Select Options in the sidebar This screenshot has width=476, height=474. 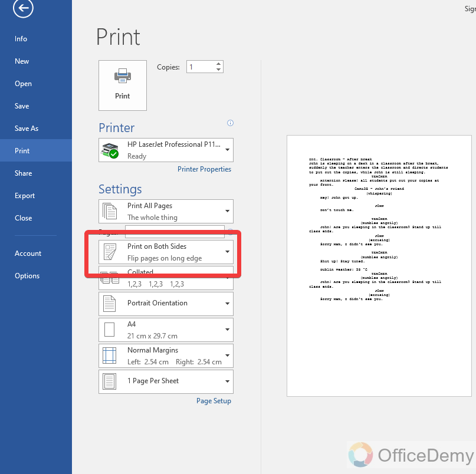pos(27,275)
